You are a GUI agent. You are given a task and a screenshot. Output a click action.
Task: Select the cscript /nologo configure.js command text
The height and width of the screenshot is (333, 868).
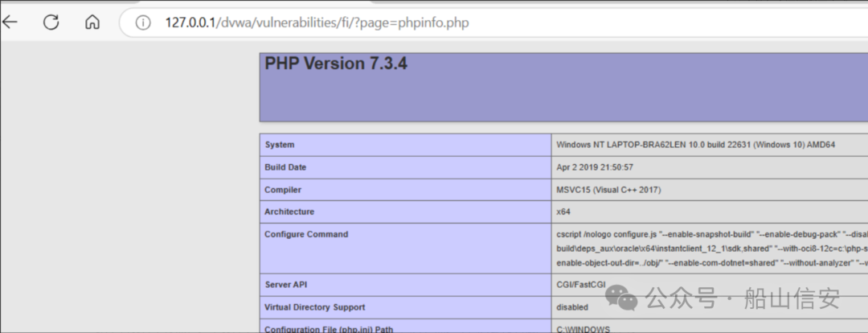click(712, 249)
